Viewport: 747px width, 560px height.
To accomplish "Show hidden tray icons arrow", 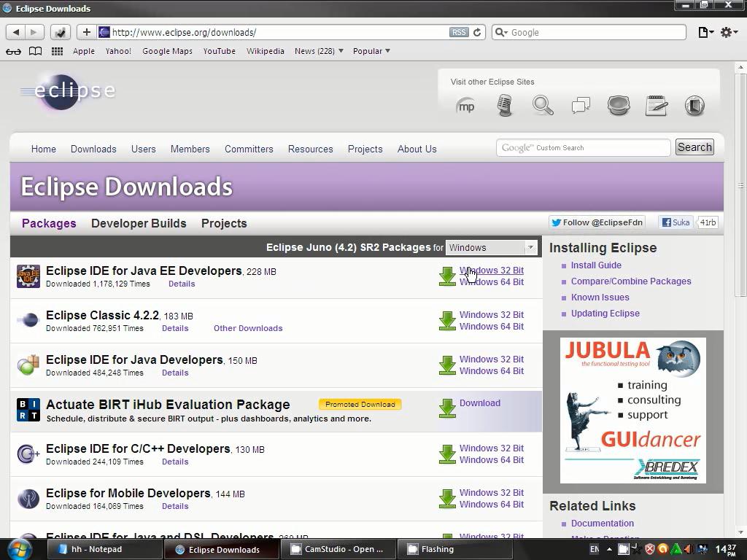I will 609,549.
